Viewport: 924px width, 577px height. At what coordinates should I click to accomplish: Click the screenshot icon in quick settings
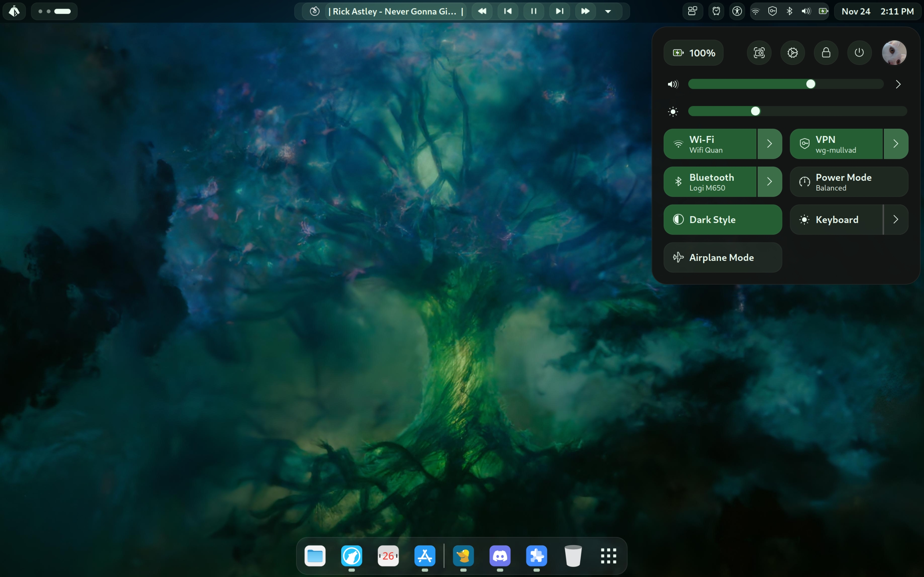759,53
